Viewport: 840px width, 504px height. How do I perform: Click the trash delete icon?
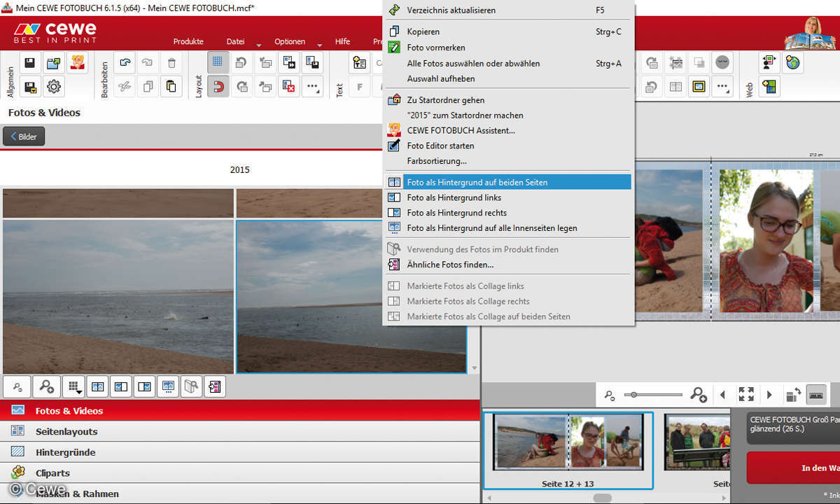coord(171,63)
